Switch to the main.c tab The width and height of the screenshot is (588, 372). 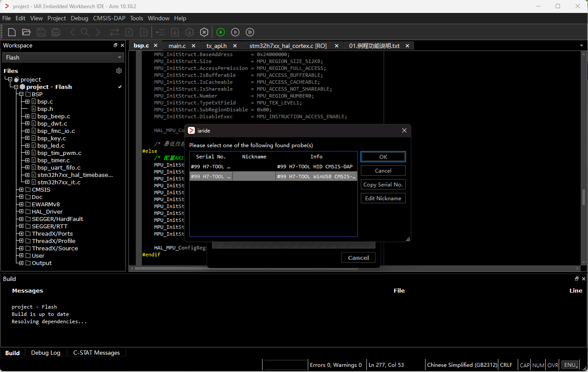click(177, 46)
